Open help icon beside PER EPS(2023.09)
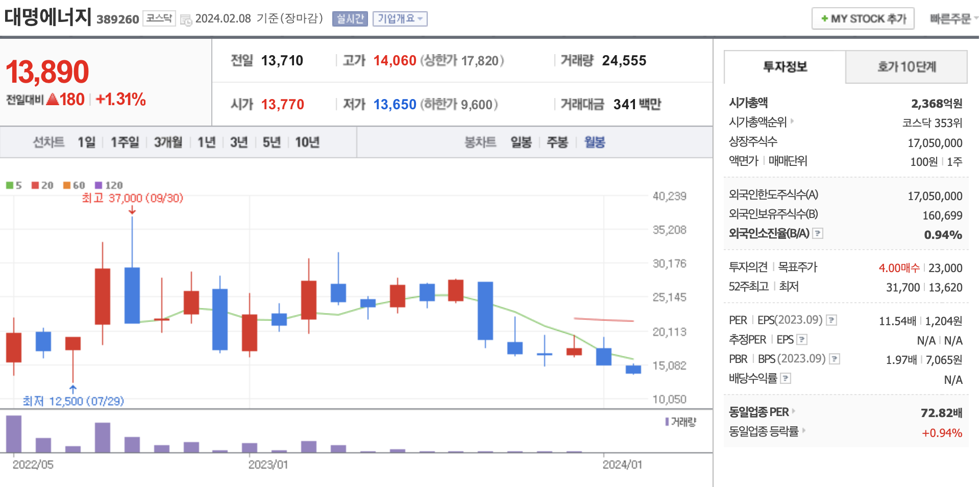The image size is (980, 487). point(831,320)
